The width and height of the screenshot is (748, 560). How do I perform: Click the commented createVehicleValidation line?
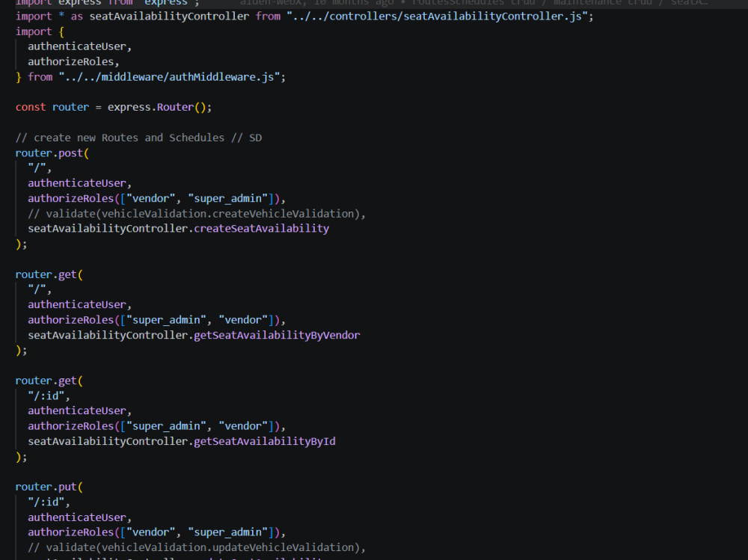[197, 214]
